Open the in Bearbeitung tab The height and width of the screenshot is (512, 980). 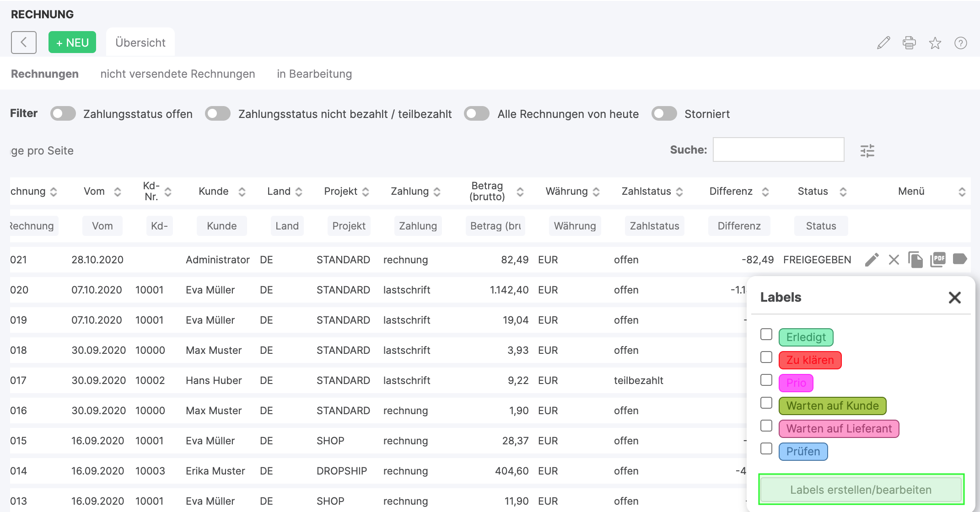[x=314, y=74]
